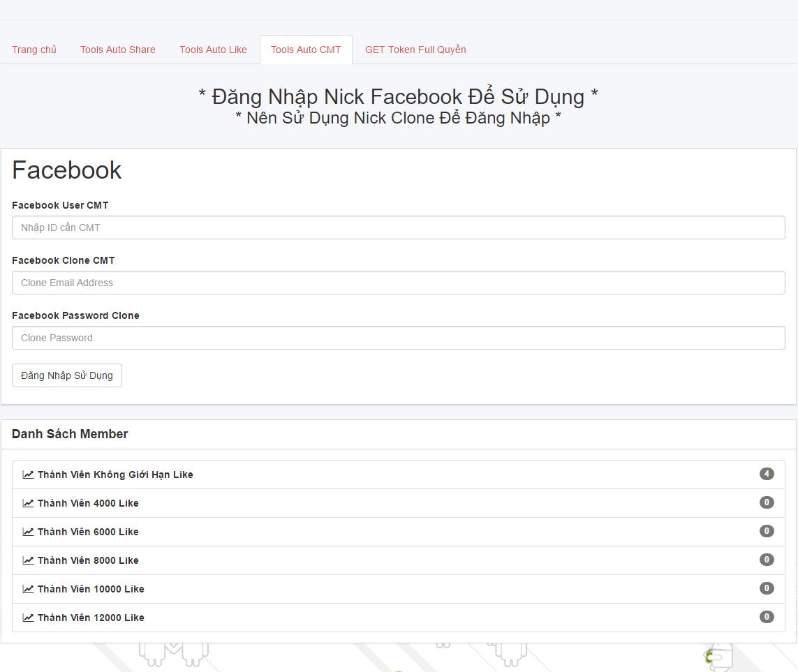Click count badge on Thành Viên 6000 Like row
798x672 pixels.
pos(767,531)
